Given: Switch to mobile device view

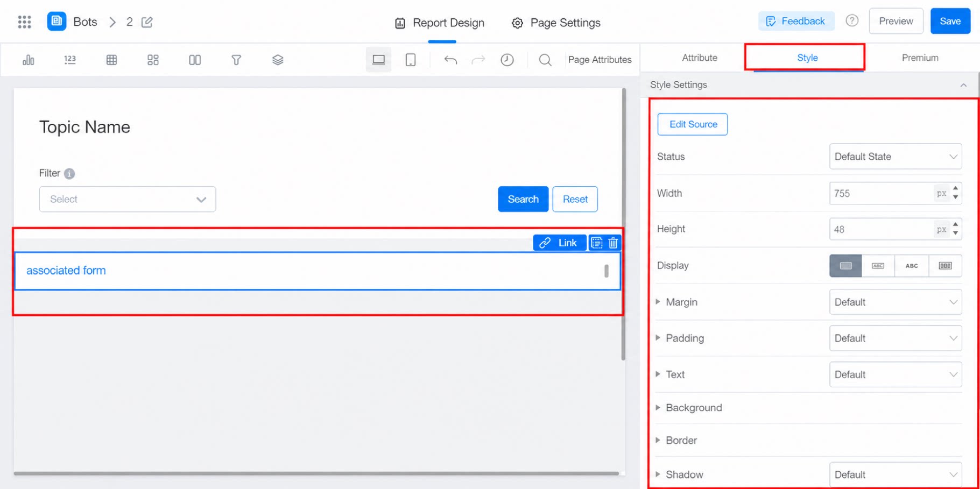Looking at the screenshot, I should [411, 60].
